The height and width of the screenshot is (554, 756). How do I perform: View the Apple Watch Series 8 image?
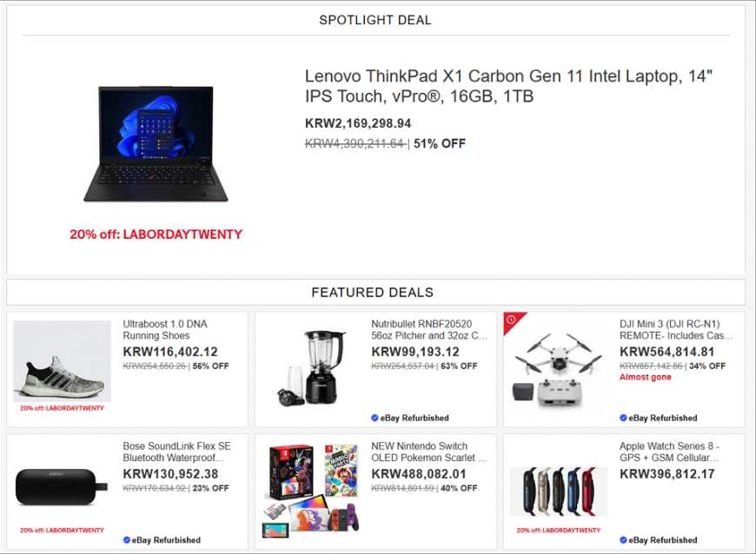tap(559, 491)
